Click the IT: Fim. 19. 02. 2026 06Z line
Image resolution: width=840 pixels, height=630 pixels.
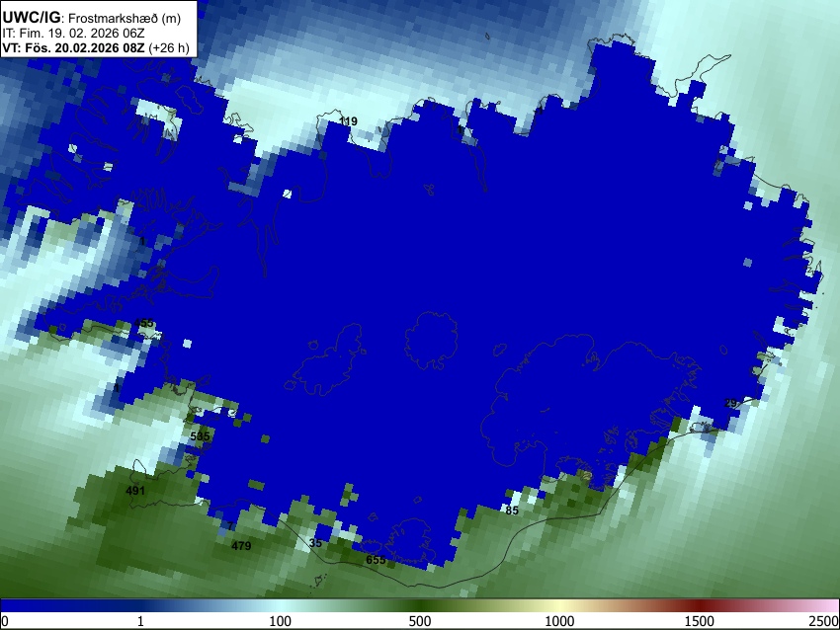coord(73,34)
